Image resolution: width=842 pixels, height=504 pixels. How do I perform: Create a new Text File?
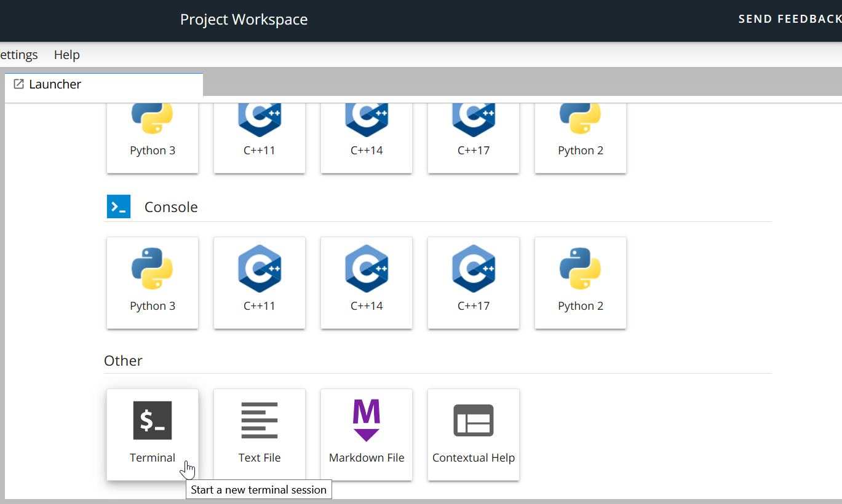click(260, 435)
